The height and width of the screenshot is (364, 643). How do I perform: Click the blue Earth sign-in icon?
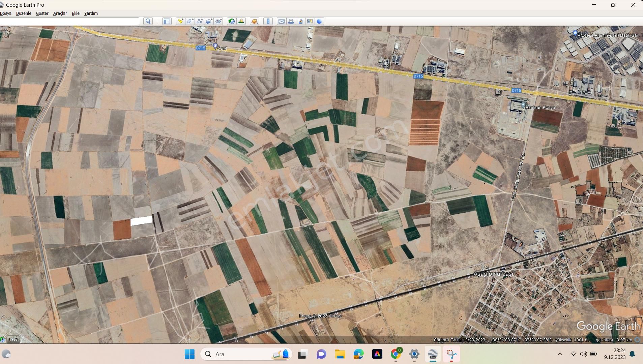tap(319, 21)
